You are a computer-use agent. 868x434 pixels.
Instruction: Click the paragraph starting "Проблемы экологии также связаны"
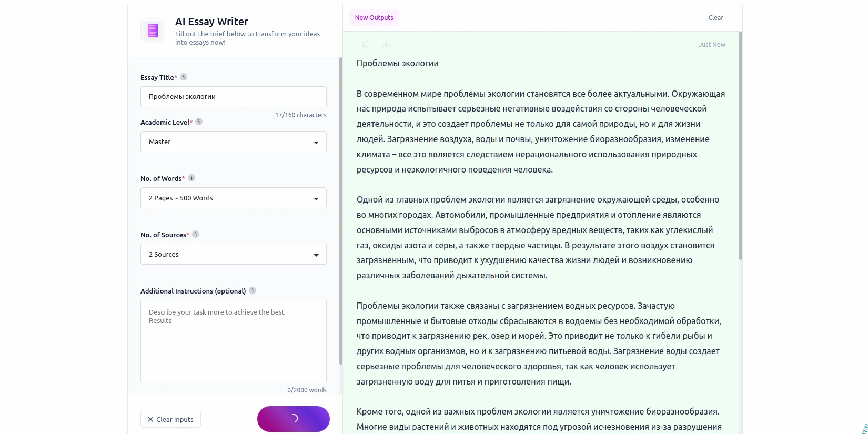click(539, 344)
